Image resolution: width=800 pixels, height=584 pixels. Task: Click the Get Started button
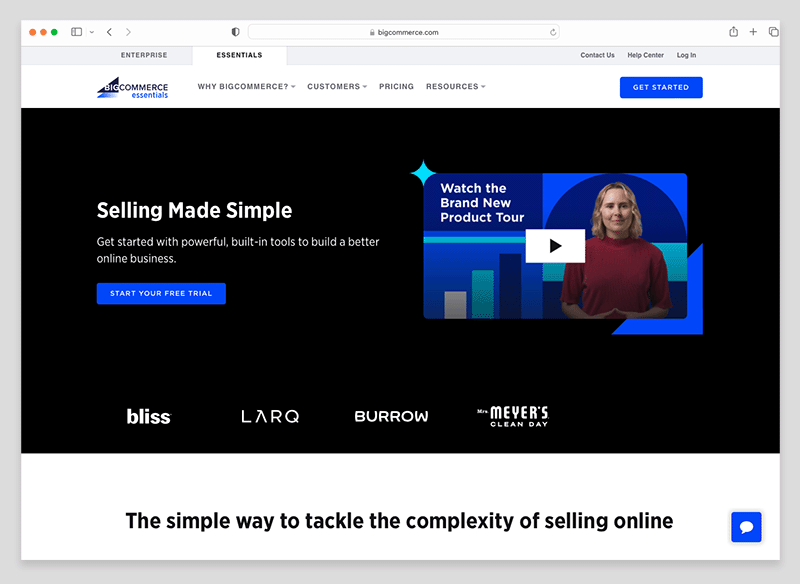click(x=661, y=87)
